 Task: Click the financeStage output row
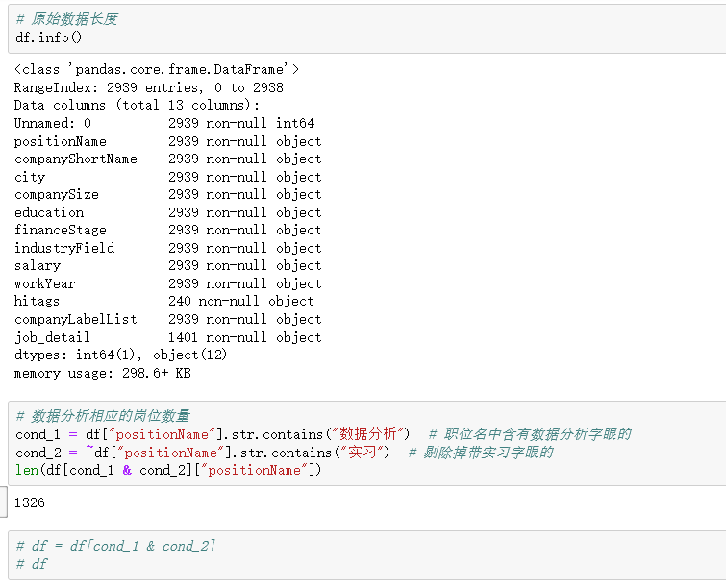coord(167,231)
